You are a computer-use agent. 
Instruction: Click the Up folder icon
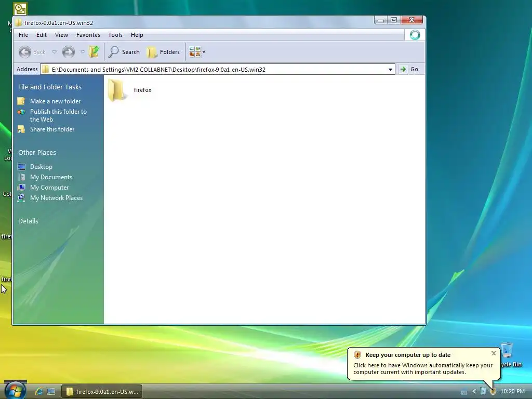(x=94, y=51)
